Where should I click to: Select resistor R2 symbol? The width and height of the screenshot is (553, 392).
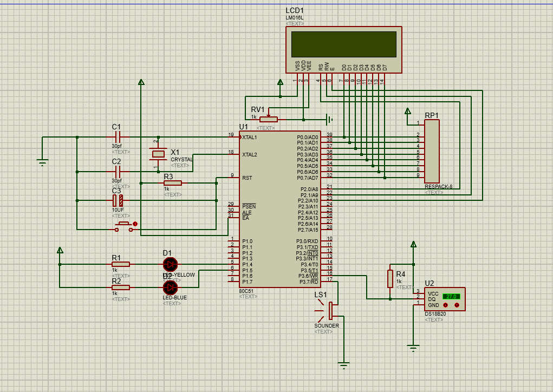click(x=121, y=288)
